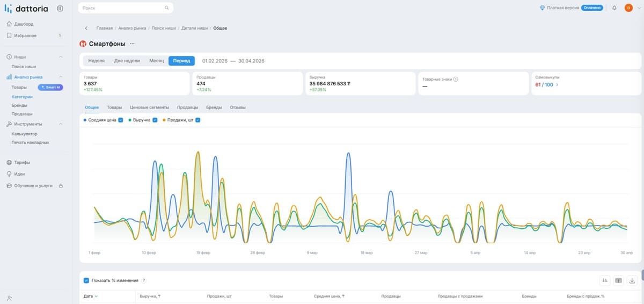This screenshot has height=304, width=644.
Task: Click the Дашборд home icon
Action: [x=9, y=24]
